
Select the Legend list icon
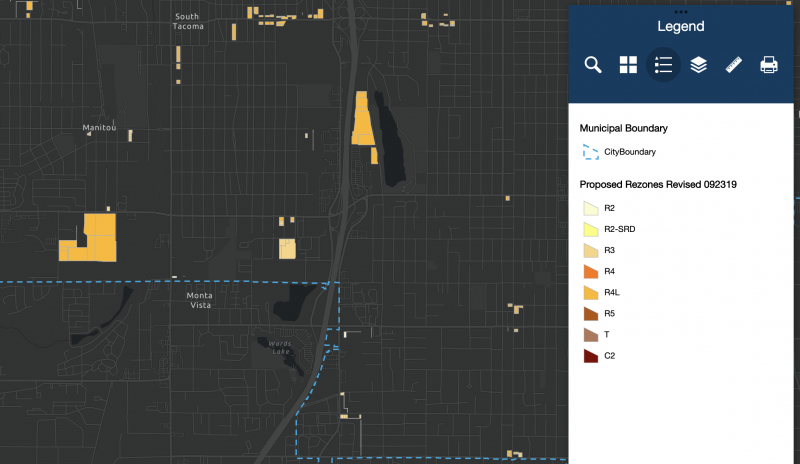pos(663,65)
